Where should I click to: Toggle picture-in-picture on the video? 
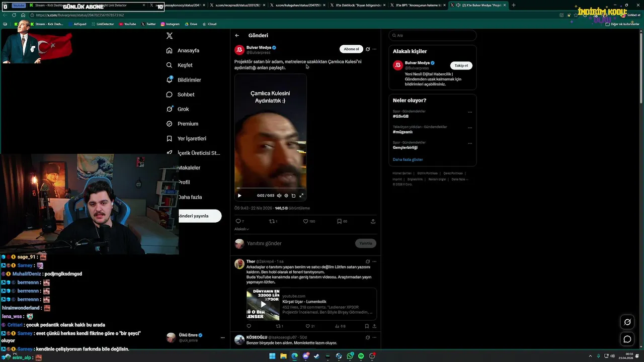(294, 196)
